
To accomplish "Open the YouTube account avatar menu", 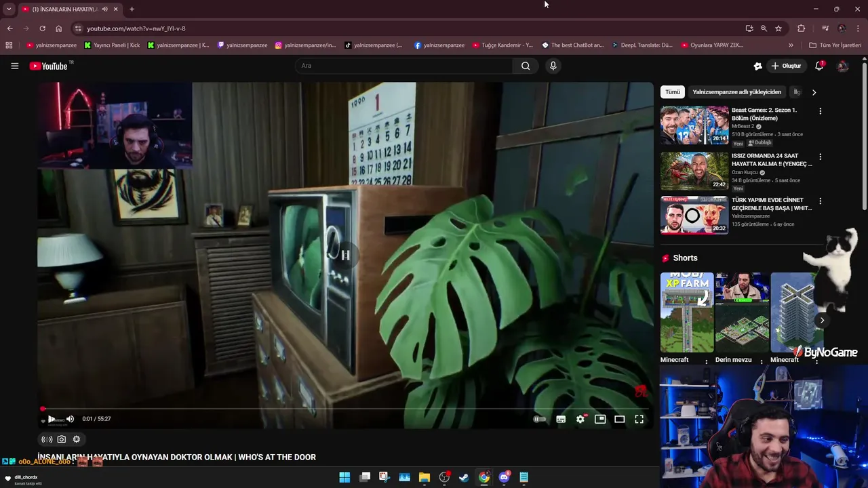I will click(x=842, y=66).
